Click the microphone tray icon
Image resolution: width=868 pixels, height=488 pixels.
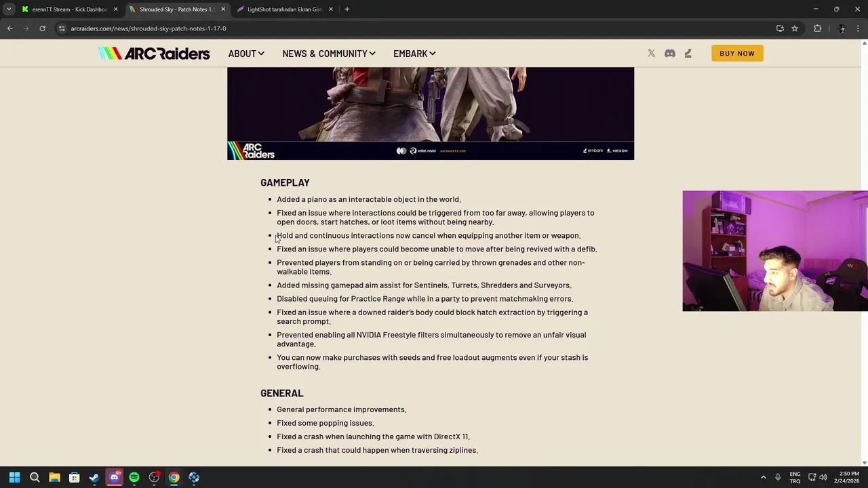pos(778,477)
